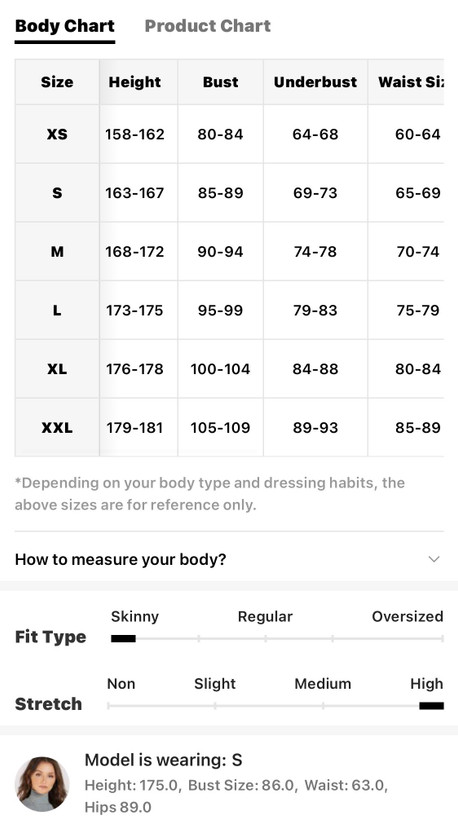The height and width of the screenshot is (820, 458).
Task: Select the L size row header
Action: click(57, 310)
